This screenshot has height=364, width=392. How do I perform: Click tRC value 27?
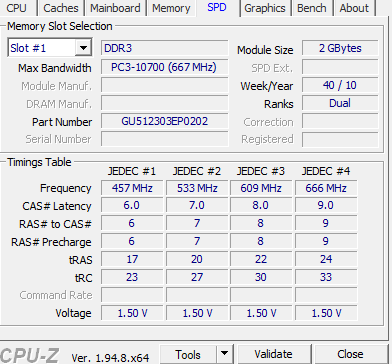point(197,277)
